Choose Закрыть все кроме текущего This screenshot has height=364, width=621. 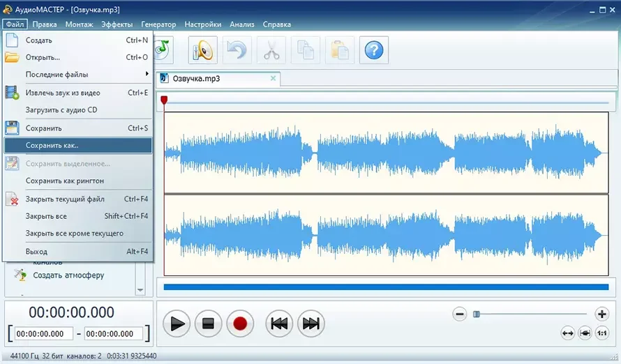[77, 234]
